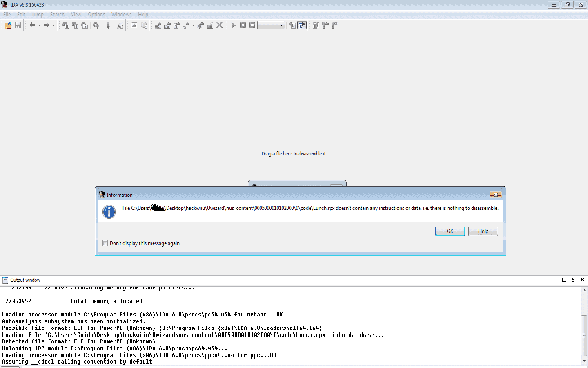Viewport: 588px width, 368px height.
Task: Expand the Jump back history dropdown arrow
Action: click(39, 25)
